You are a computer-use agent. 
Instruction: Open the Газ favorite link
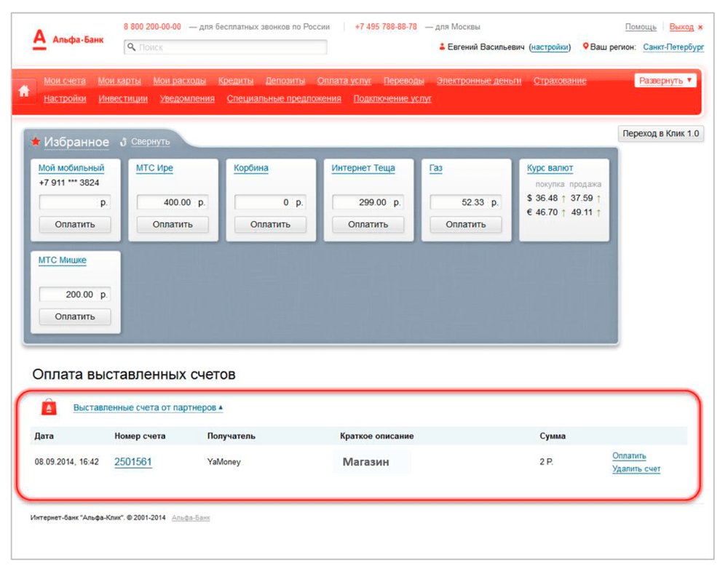click(x=435, y=168)
